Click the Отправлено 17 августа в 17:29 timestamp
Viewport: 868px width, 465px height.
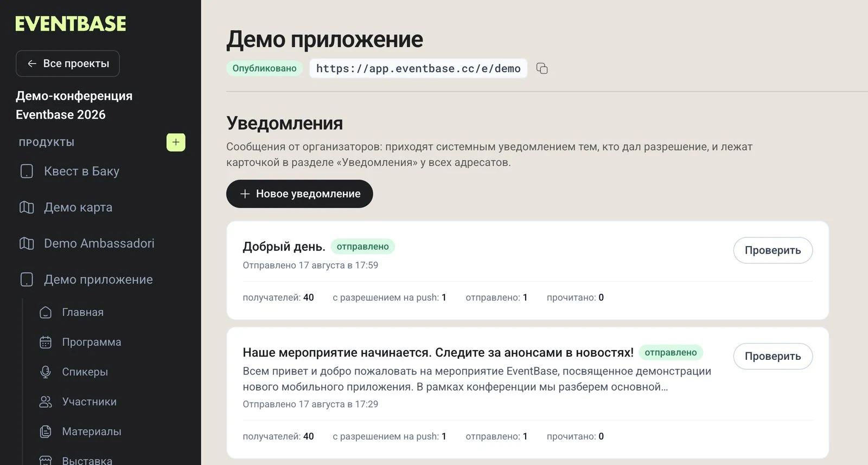310,404
